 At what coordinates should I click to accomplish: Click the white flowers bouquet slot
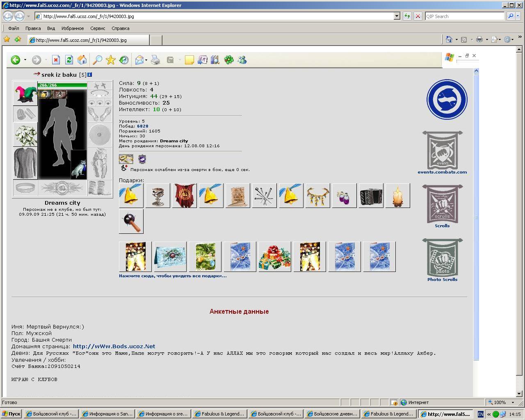[x=25, y=135]
